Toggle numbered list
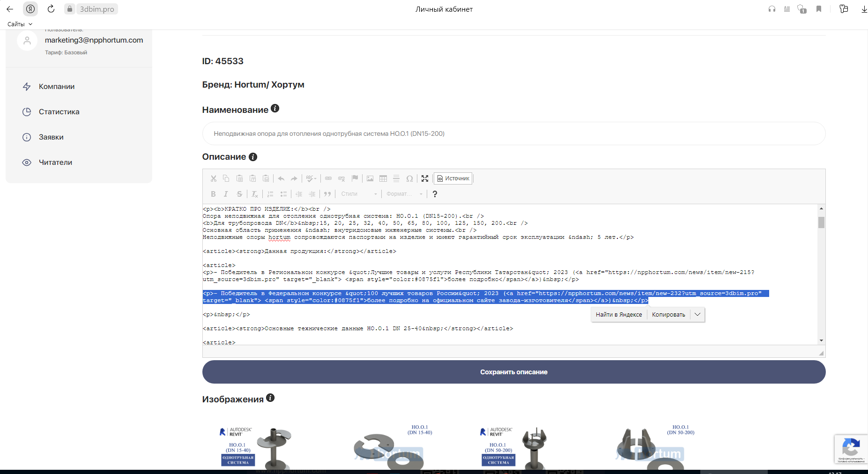868x474 pixels. coord(270,194)
